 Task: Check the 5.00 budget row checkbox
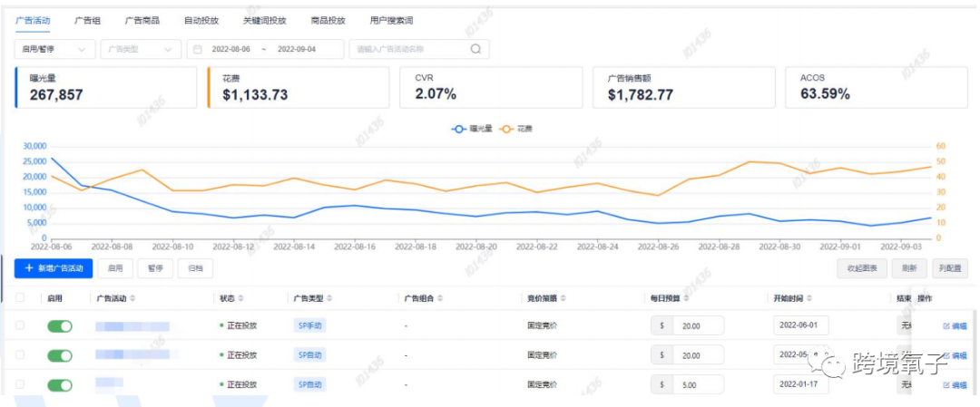point(20,384)
